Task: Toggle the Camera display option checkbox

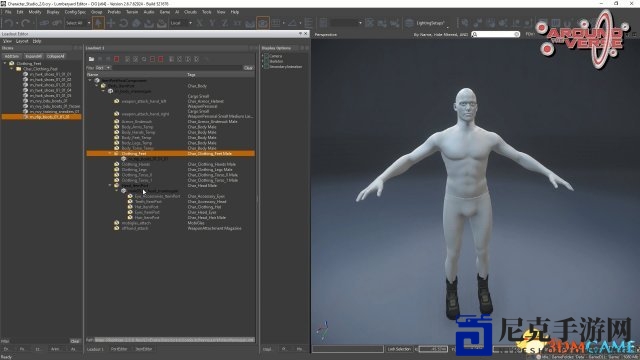Action: 266,56
